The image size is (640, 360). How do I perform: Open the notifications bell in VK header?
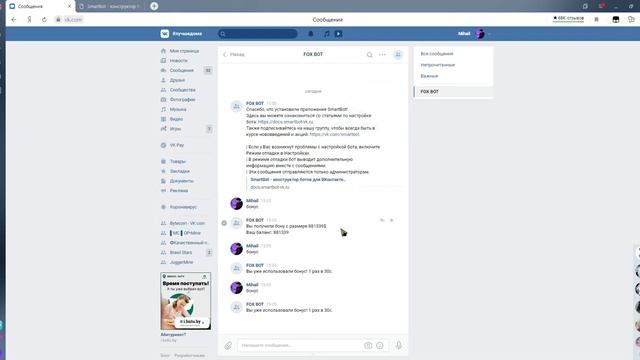point(311,34)
